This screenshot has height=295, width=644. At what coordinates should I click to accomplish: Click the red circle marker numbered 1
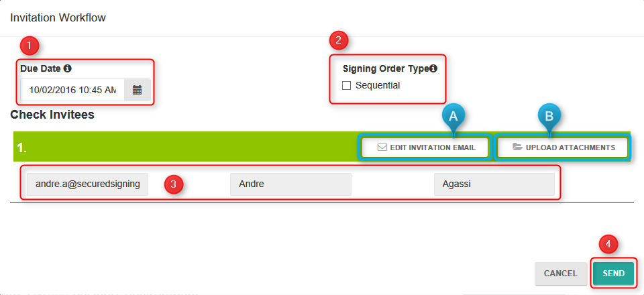click(x=29, y=46)
